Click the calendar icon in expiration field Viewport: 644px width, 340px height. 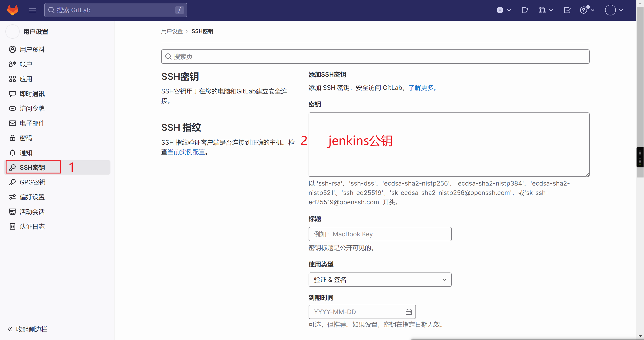tap(409, 312)
